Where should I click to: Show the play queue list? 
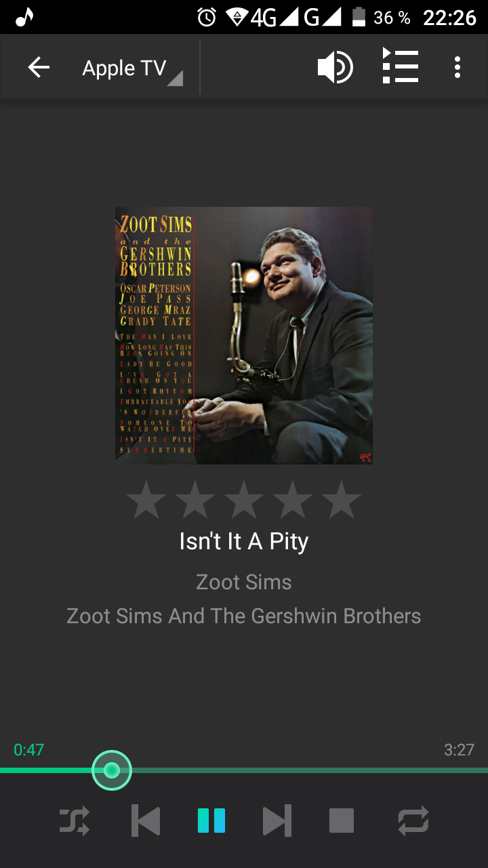point(400,66)
